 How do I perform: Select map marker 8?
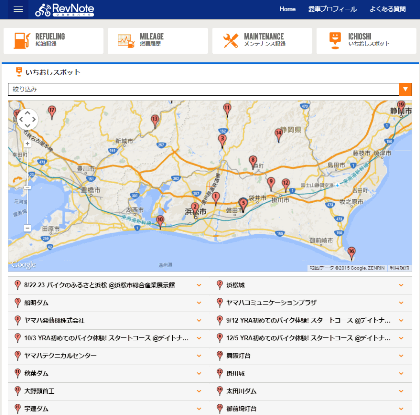click(253, 162)
